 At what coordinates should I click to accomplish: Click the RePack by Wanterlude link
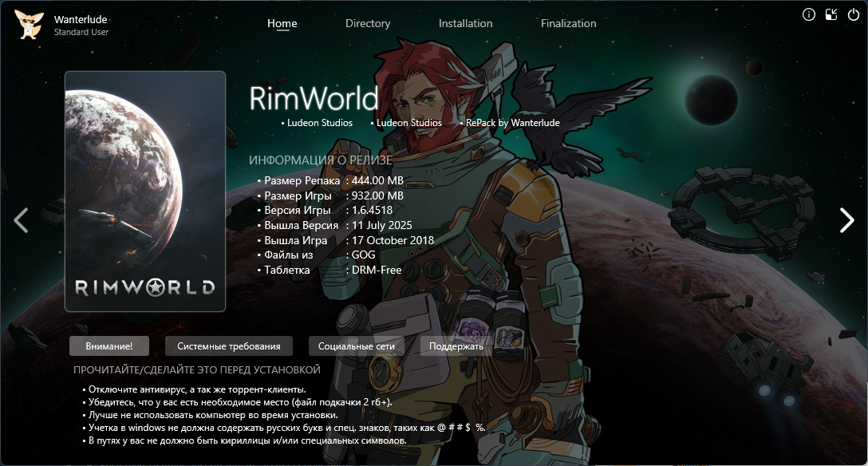[512, 123]
